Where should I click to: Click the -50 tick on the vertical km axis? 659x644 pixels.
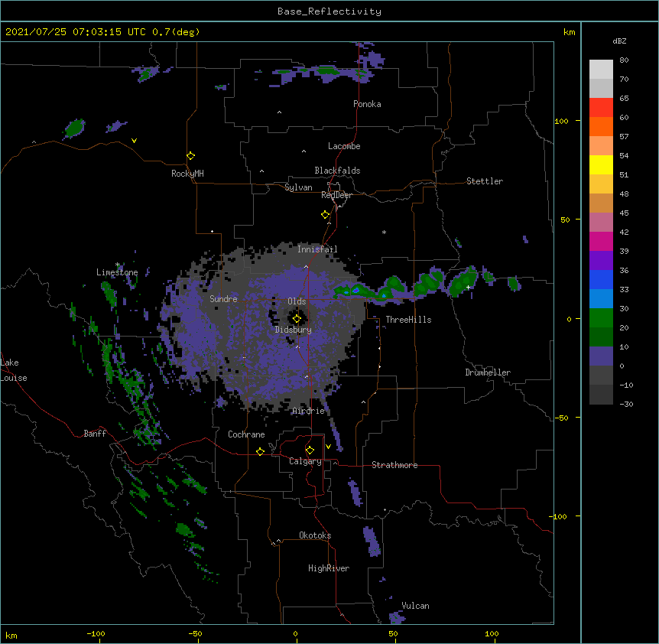(x=561, y=418)
